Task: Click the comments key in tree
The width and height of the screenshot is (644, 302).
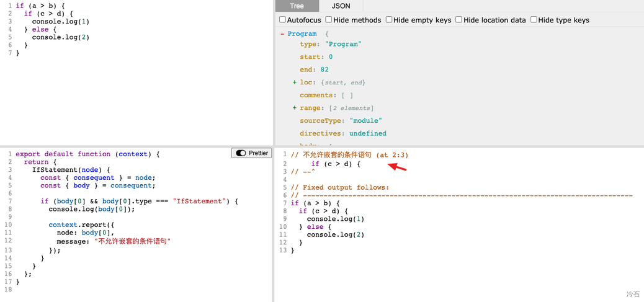Action: click(x=317, y=95)
